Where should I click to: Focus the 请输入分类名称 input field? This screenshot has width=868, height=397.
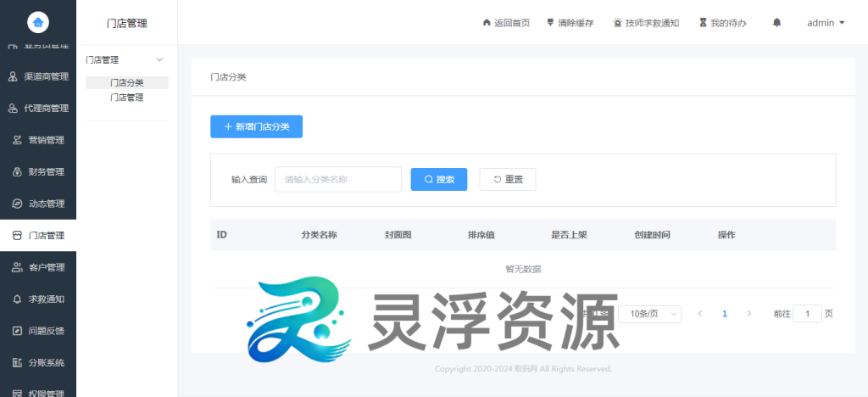pos(338,179)
